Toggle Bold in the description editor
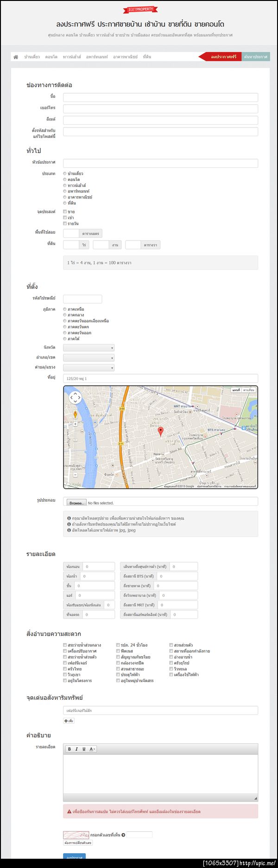 (x=69, y=749)
